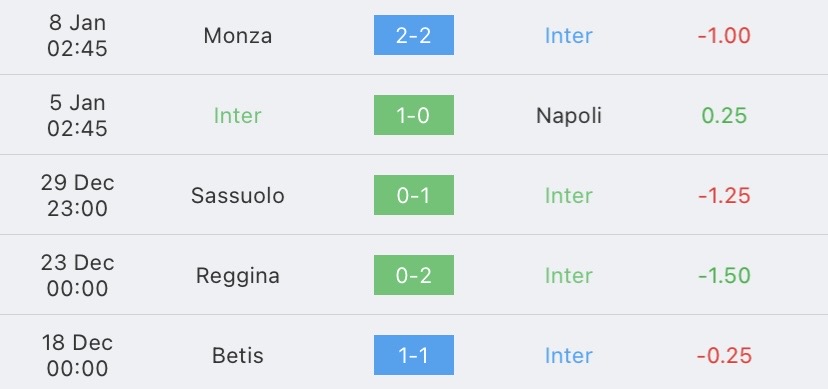Select Inter in the Monza match row
The width and height of the screenshot is (828, 389).
(569, 35)
